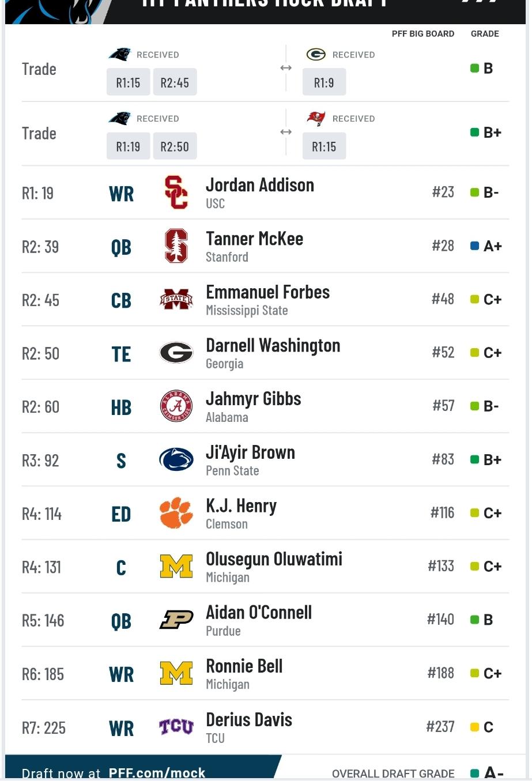
Task: Click the Stanford tree logo
Action: click(176, 246)
